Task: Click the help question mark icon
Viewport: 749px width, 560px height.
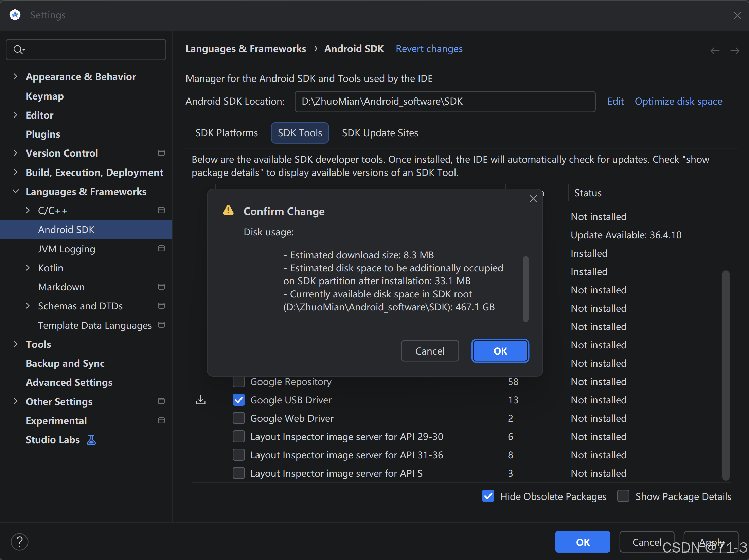Action: click(19, 541)
